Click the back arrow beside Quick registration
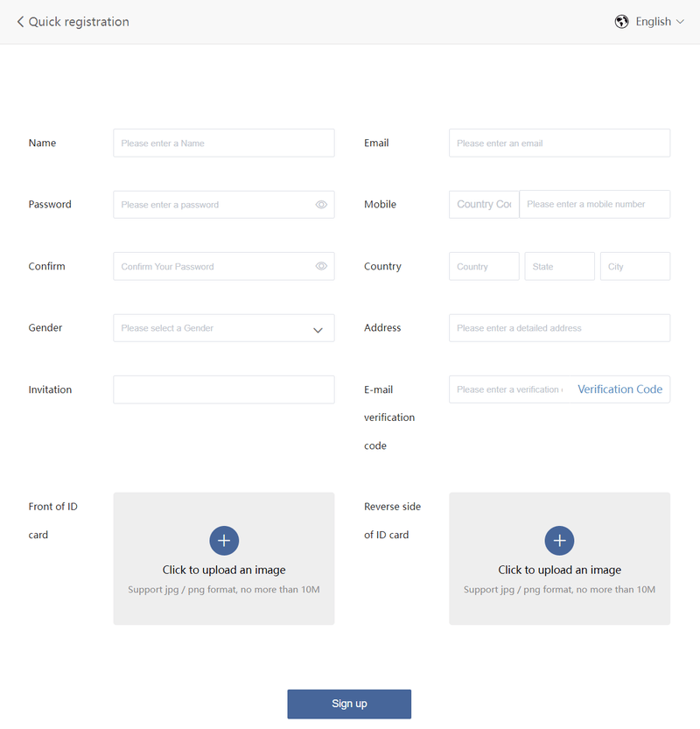Screen dimensions: 700x729 click(20, 22)
